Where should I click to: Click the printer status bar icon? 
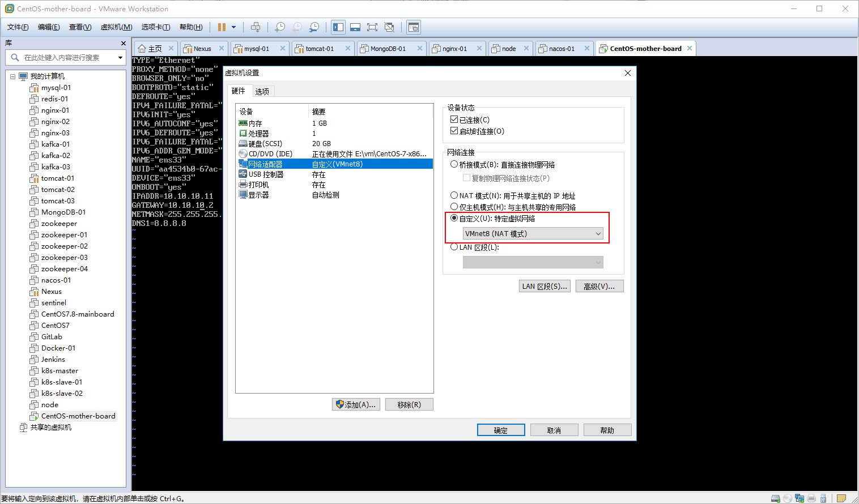(811, 498)
